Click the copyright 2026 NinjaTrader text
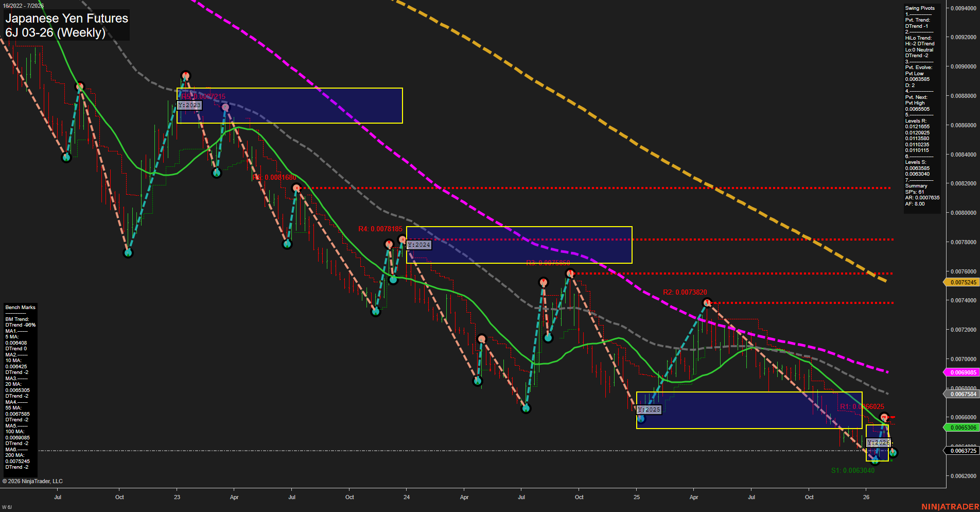The width and height of the screenshot is (980, 512). click(x=33, y=481)
